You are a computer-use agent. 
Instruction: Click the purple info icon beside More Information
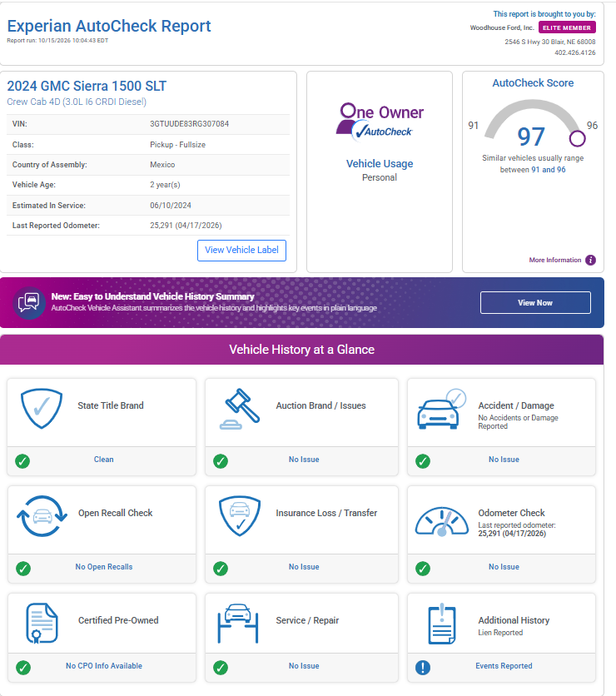(x=590, y=260)
